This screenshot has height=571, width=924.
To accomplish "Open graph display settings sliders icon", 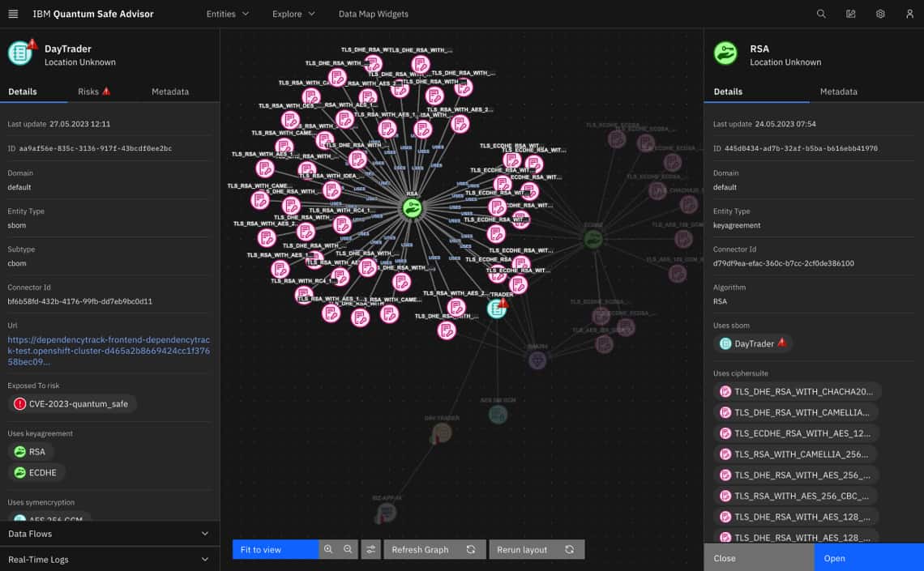I will tap(370, 549).
